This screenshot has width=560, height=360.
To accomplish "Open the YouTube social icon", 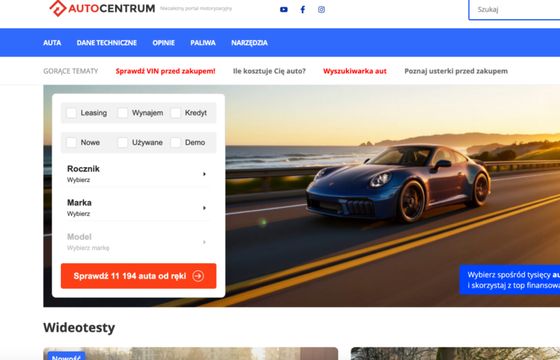I will pyautogui.click(x=284, y=10).
